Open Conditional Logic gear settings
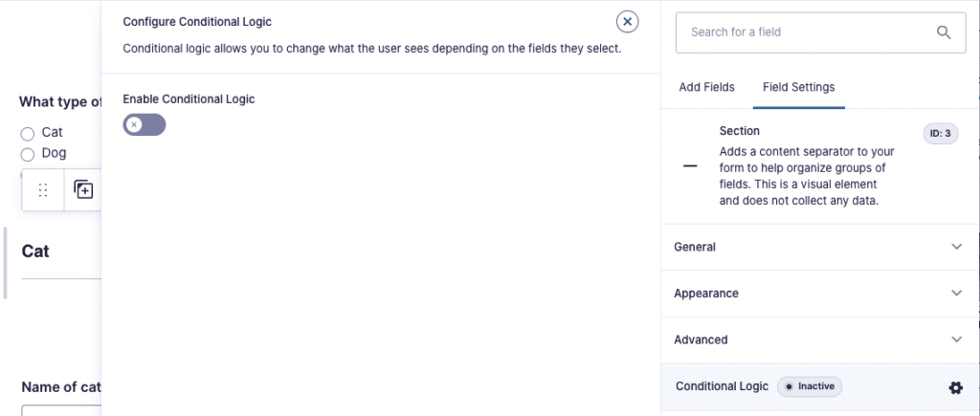 pyautogui.click(x=956, y=387)
